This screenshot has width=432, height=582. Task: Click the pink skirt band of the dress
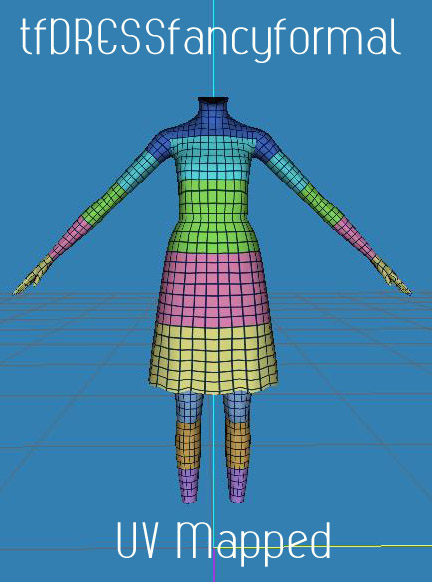pos(213,288)
